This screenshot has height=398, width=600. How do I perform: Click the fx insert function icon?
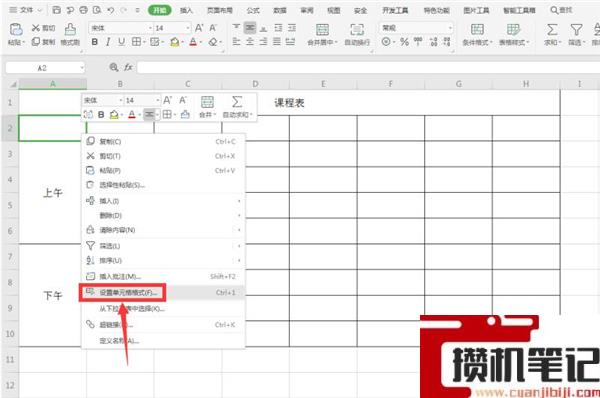coord(128,67)
